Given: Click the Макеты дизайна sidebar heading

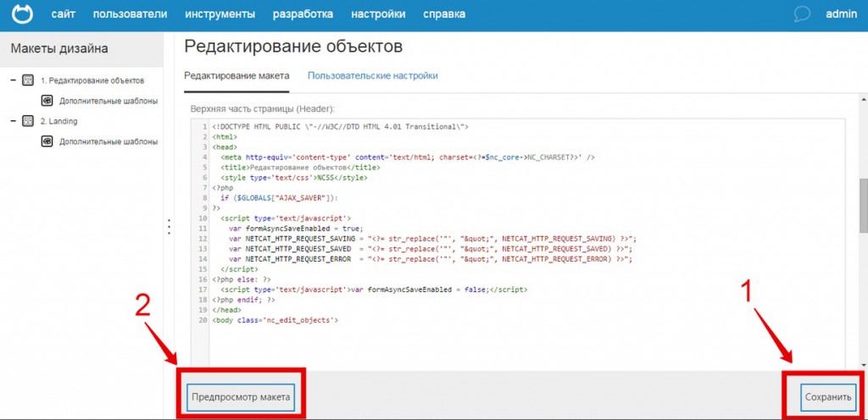Looking at the screenshot, I should 59,48.
